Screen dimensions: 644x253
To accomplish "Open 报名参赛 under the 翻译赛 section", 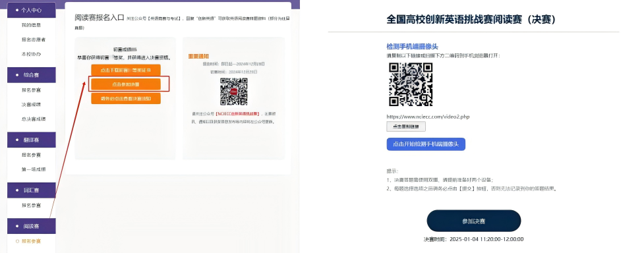I will [31, 155].
